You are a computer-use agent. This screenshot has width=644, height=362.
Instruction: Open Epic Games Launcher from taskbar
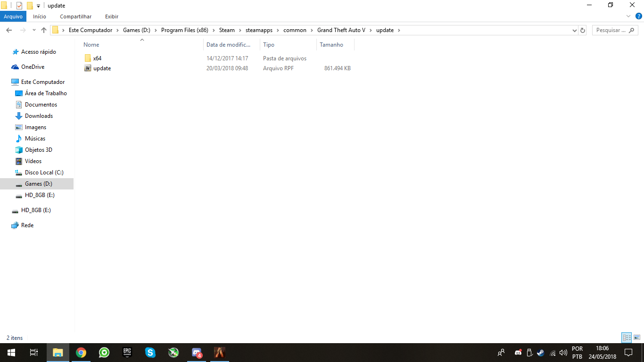pos(127,353)
